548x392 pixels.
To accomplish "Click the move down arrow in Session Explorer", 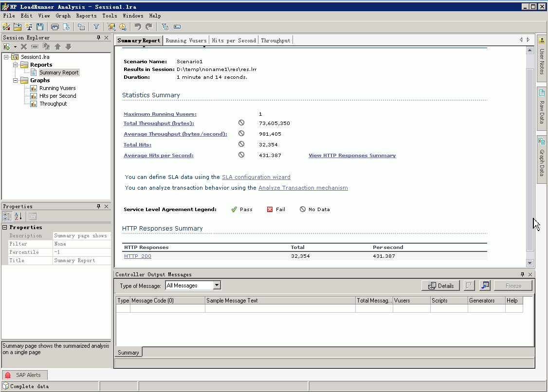I will (69, 47).
